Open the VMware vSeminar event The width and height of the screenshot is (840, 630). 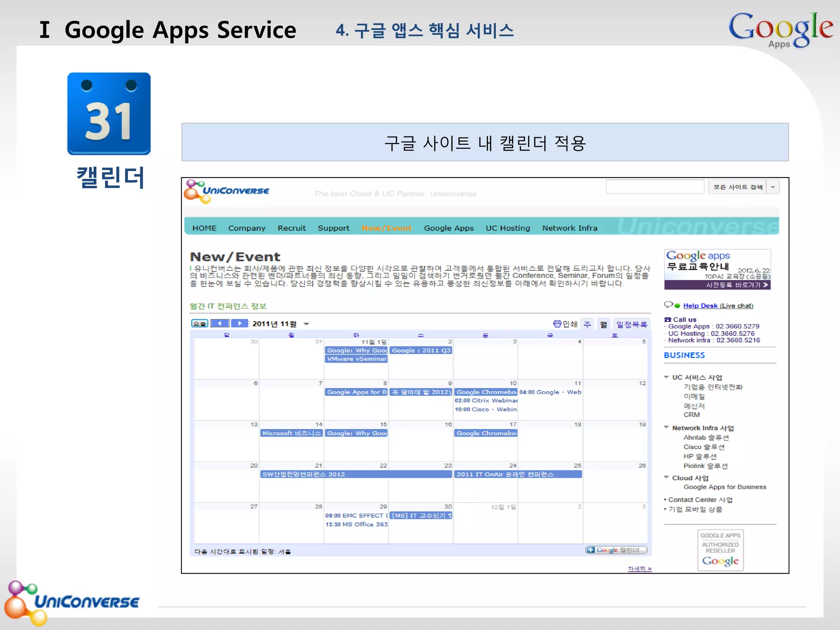356,359
